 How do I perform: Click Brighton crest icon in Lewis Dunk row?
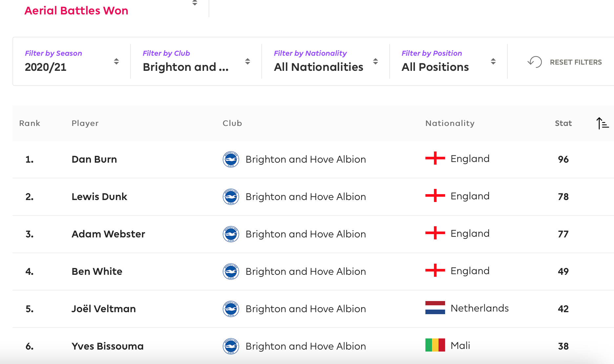coord(231,197)
